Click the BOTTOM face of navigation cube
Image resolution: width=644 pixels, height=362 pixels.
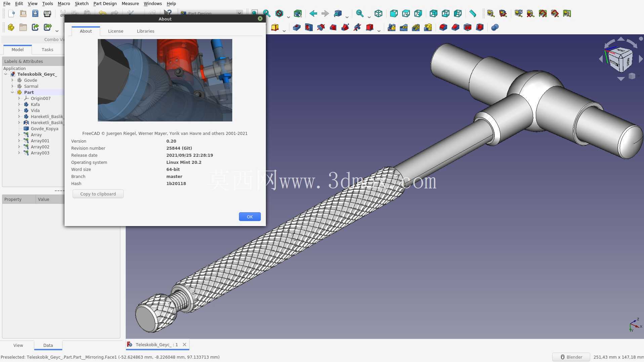[x=614, y=63]
